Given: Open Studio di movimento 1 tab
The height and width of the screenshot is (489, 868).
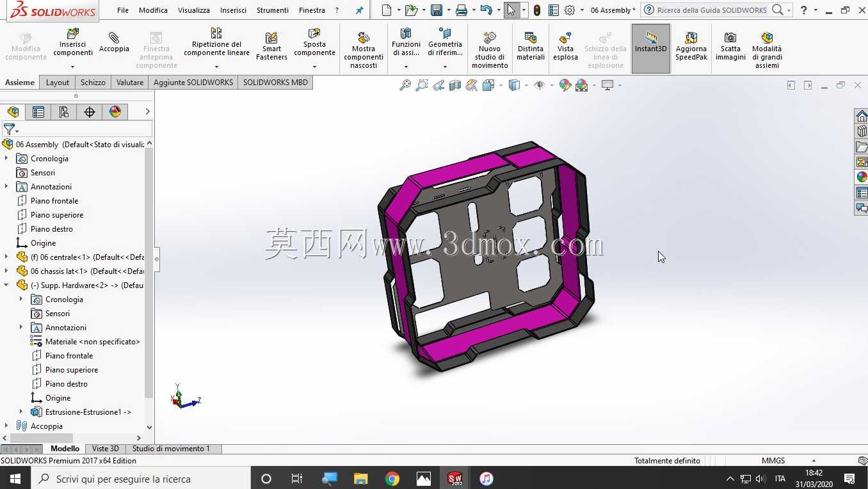Looking at the screenshot, I should pos(171,449).
